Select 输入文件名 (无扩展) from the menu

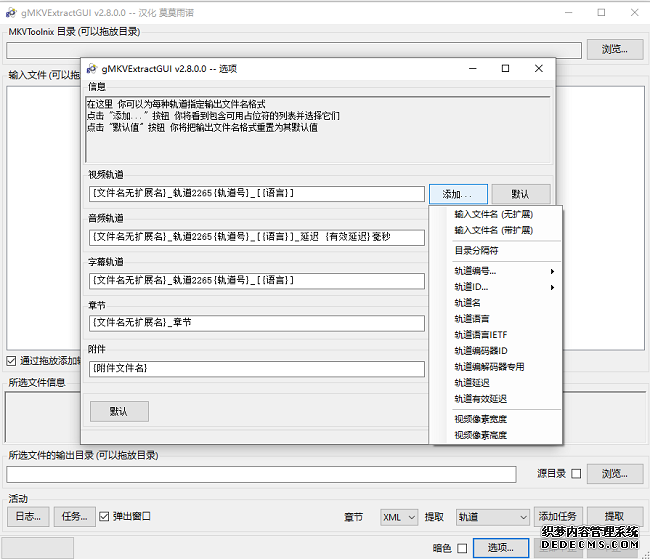493,214
